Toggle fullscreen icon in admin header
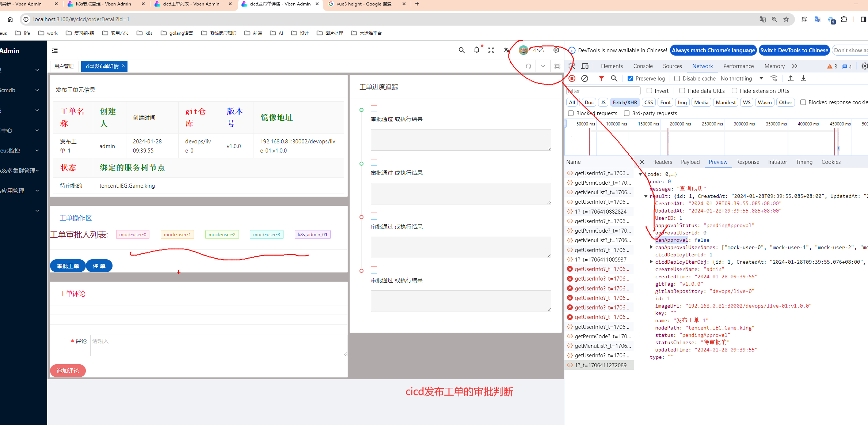Image resolution: width=868 pixels, height=425 pixels. (x=491, y=50)
